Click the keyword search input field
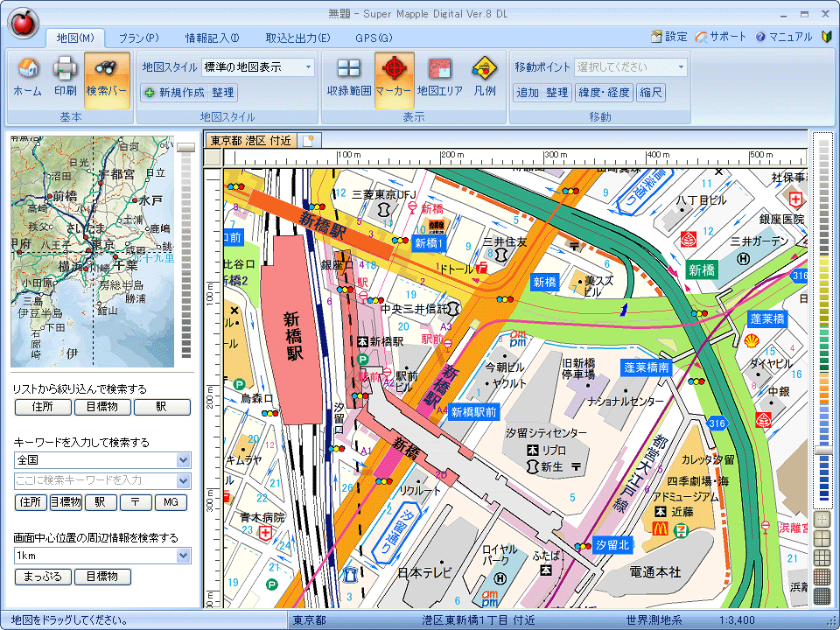840x630 pixels. pos(95,480)
